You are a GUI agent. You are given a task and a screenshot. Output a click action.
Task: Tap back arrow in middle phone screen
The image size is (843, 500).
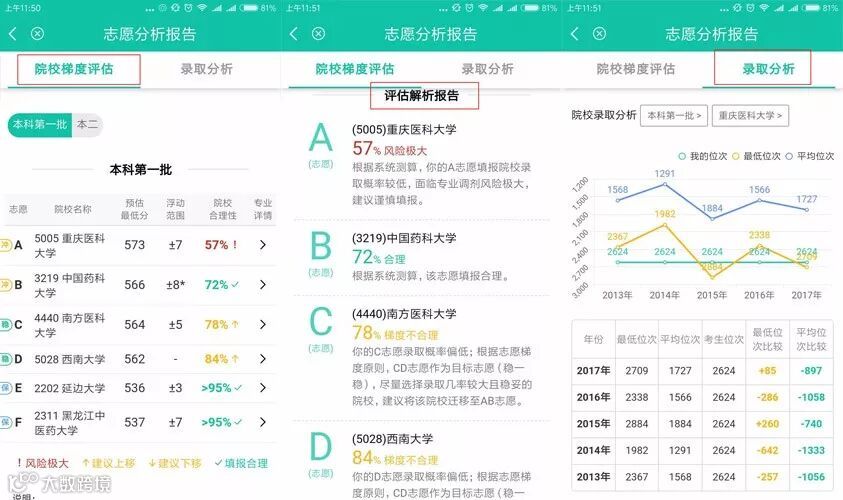(x=294, y=34)
